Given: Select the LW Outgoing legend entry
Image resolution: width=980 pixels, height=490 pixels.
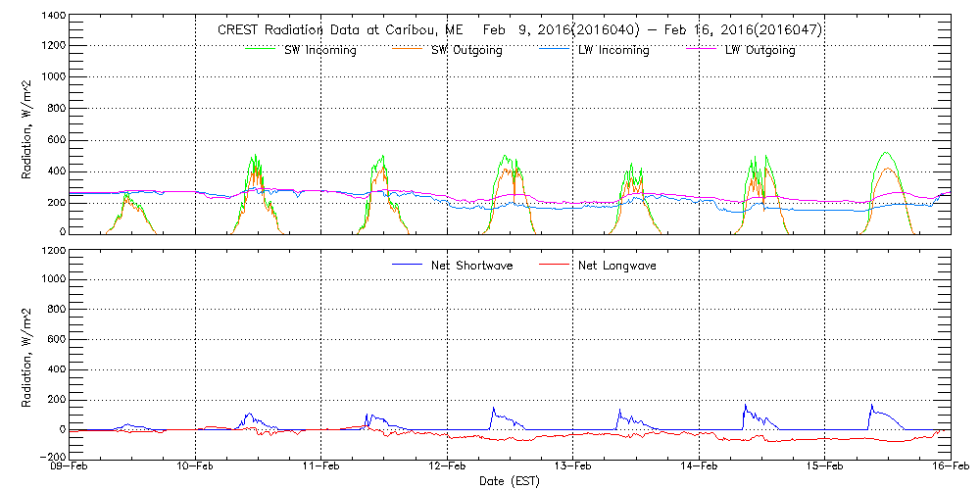Looking at the screenshot, I should point(759,51).
